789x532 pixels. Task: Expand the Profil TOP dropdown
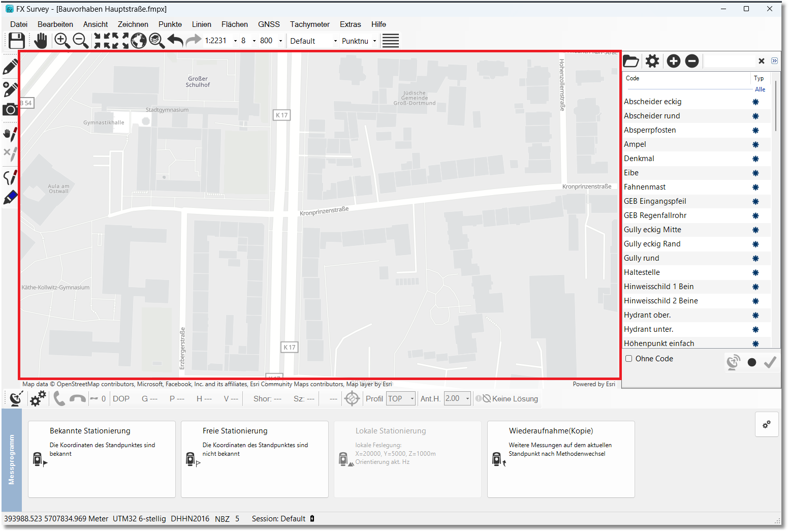(x=412, y=399)
